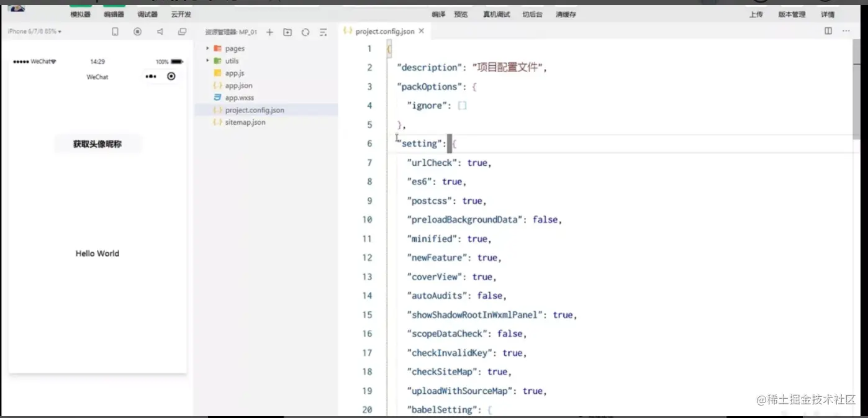Click "setting" key on line 6
This screenshot has width=868, height=418.
coord(422,143)
